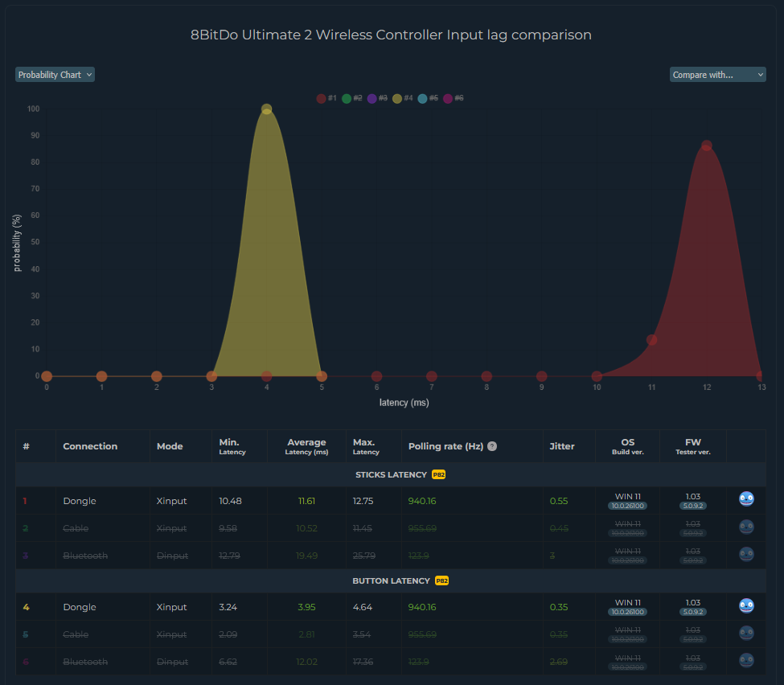The image size is (784, 685).
Task: Click the STICKS LATENCY section header
Action: tap(391, 475)
